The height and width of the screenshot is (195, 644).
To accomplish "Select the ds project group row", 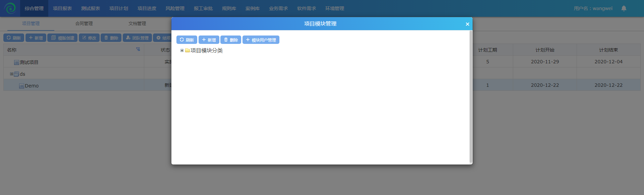I will pyautogui.click(x=322, y=73).
